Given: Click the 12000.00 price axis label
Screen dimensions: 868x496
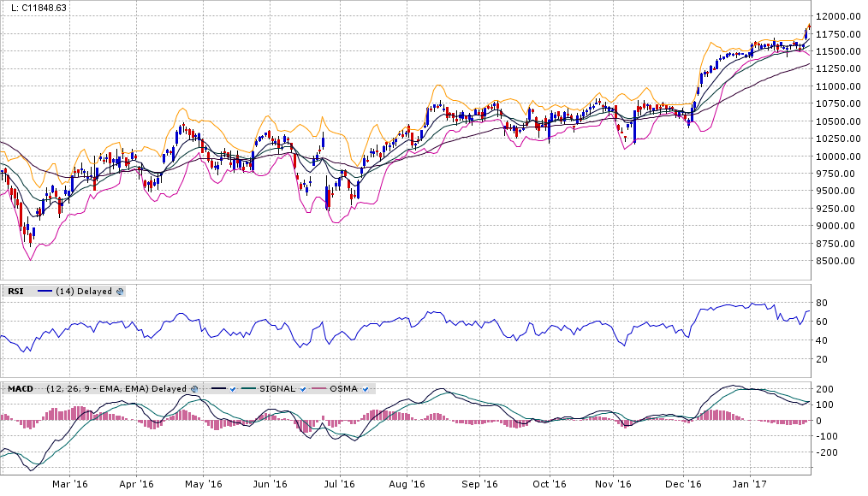Looking at the screenshot, I should coord(837,17).
